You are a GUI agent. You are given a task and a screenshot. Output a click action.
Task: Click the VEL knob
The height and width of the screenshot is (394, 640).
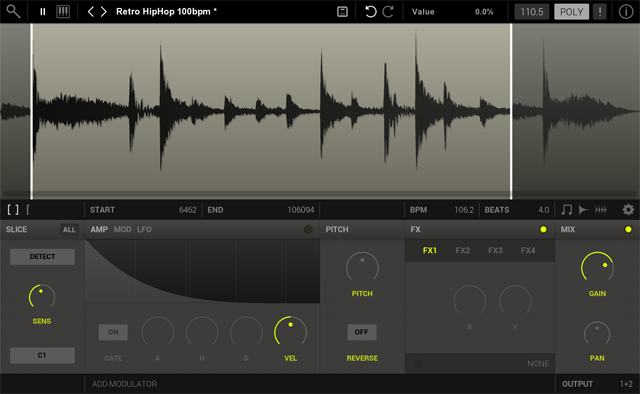(290, 332)
